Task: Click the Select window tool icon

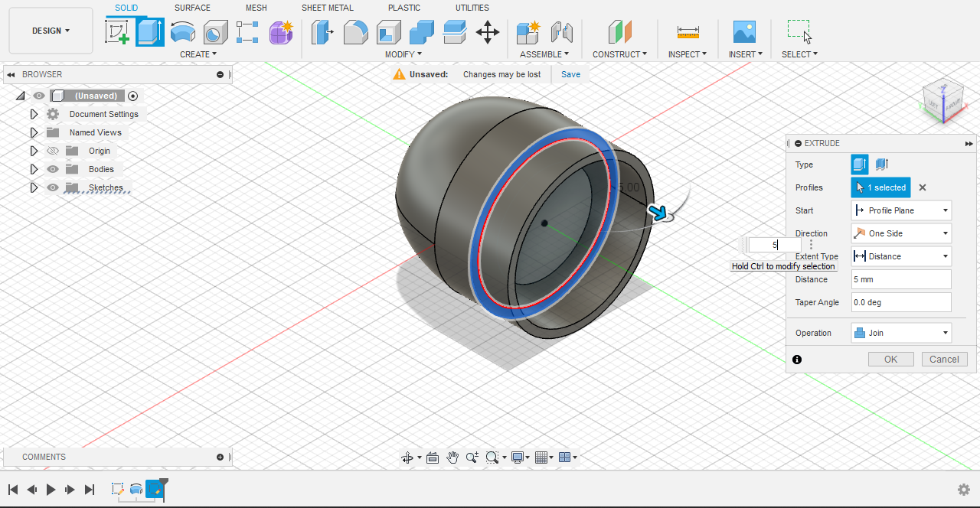Action: coord(799,32)
